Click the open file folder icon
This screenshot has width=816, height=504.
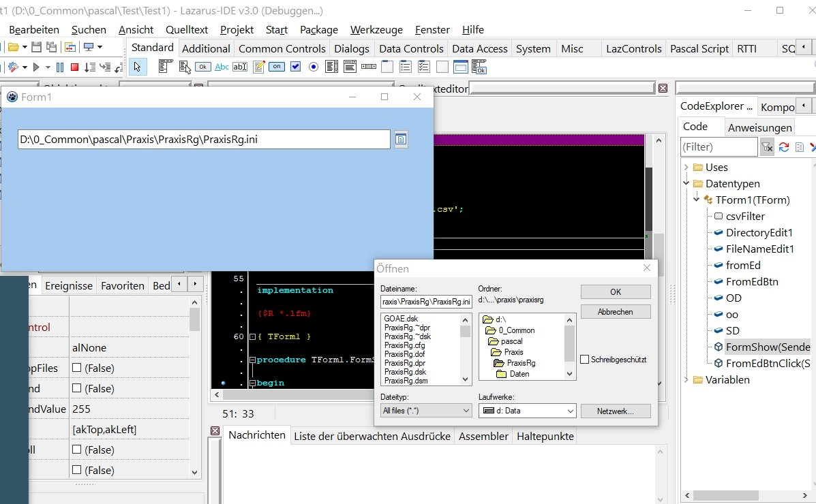click(14, 47)
